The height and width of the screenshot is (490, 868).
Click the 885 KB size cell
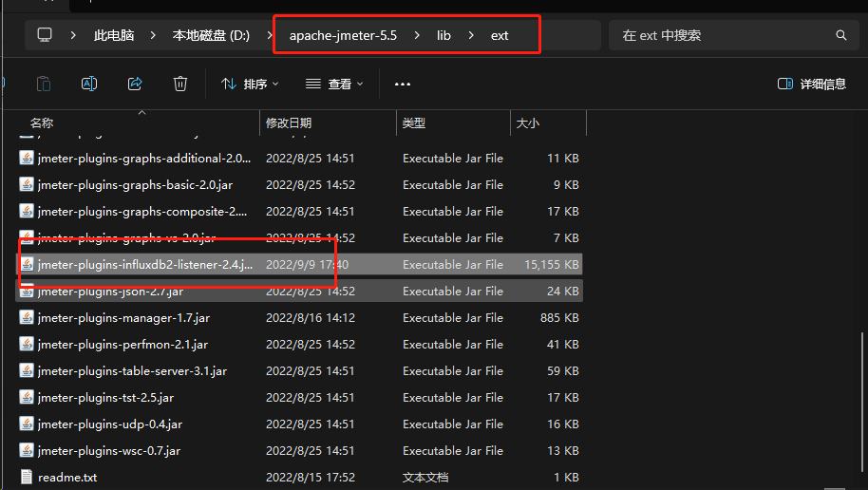pos(559,318)
